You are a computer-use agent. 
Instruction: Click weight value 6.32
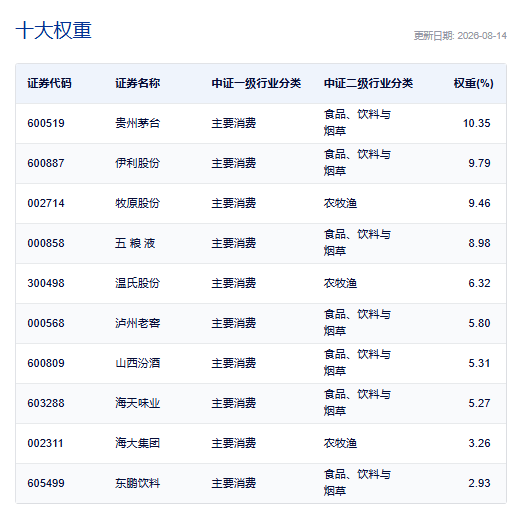point(479,283)
